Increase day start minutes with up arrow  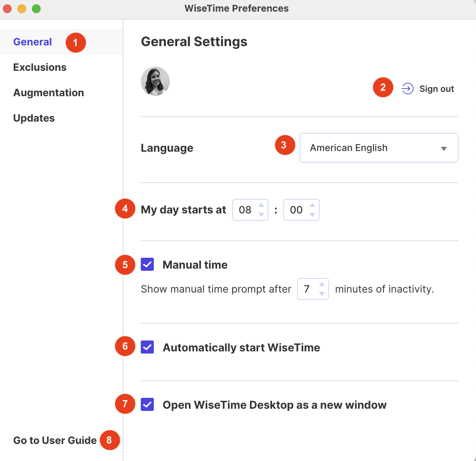coord(312,205)
